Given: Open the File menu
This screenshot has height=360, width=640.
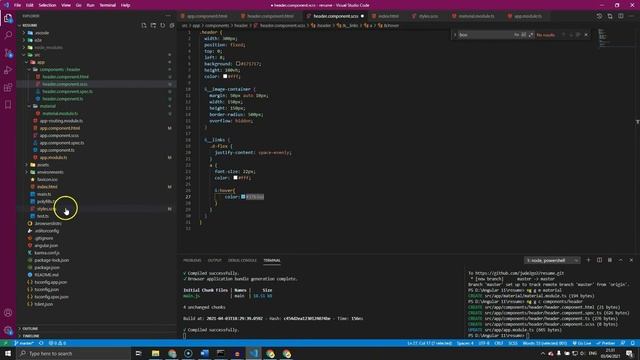Looking at the screenshot, I should point(17,5).
